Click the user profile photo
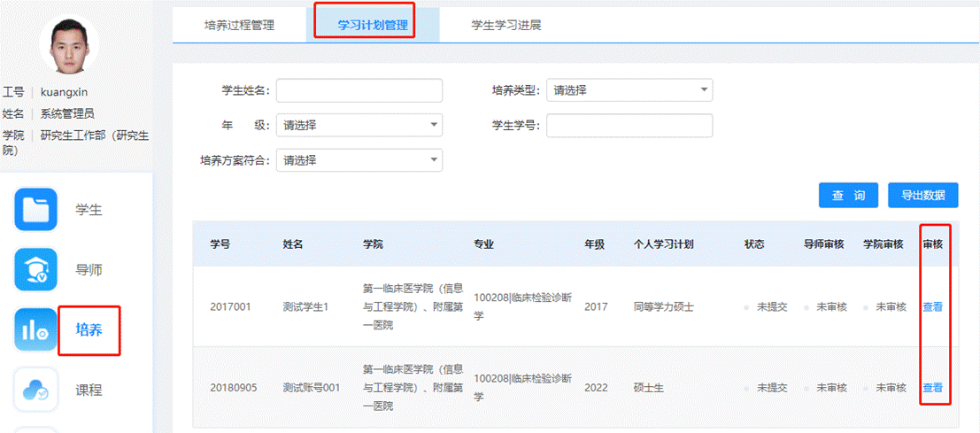This screenshot has width=980, height=433. 70,46
